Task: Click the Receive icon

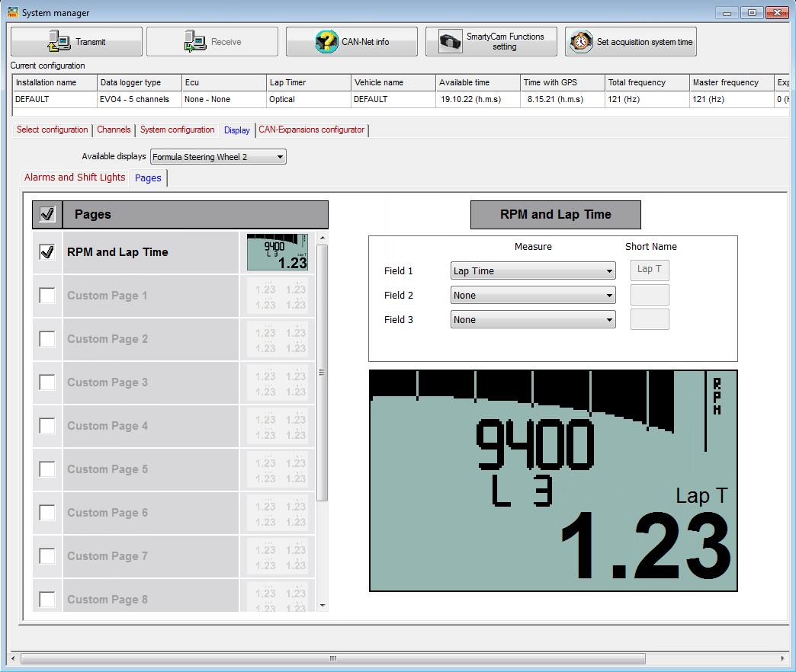Action: tap(211, 41)
